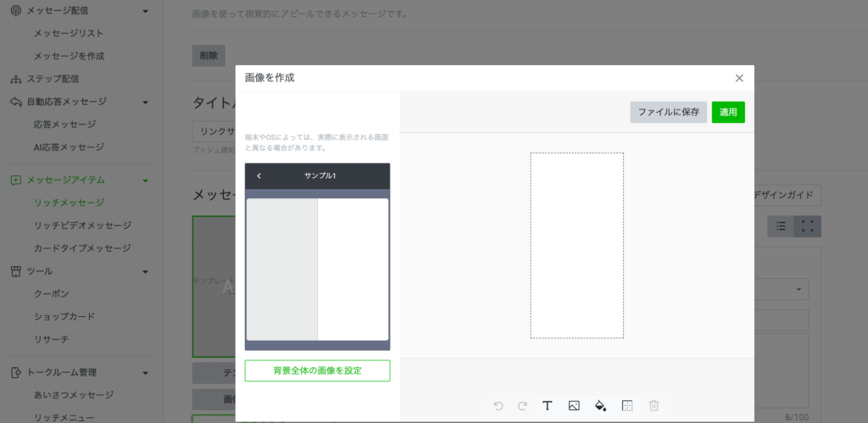The width and height of the screenshot is (868, 423).
Task: Click the border style icon
Action: (x=627, y=406)
